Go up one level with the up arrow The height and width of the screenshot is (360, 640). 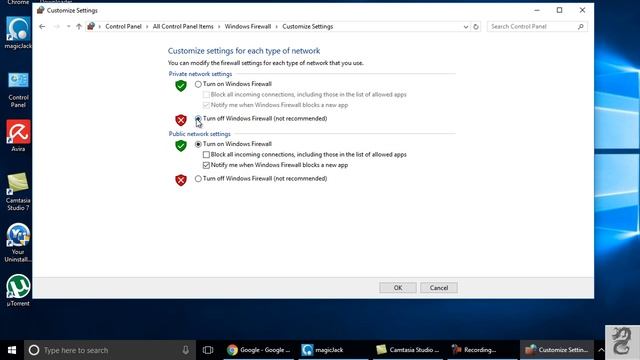pyautogui.click(x=79, y=27)
